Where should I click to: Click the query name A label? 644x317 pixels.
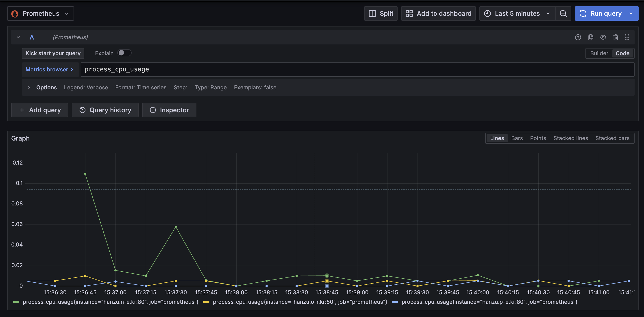click(x=32, y=37)
